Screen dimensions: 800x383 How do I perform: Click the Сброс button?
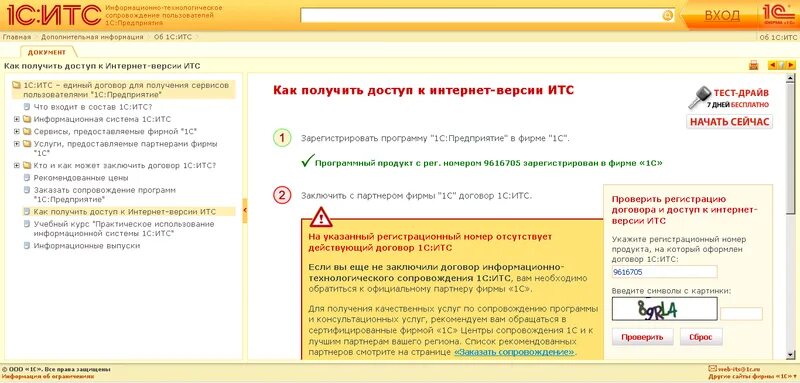click(701, 337)
